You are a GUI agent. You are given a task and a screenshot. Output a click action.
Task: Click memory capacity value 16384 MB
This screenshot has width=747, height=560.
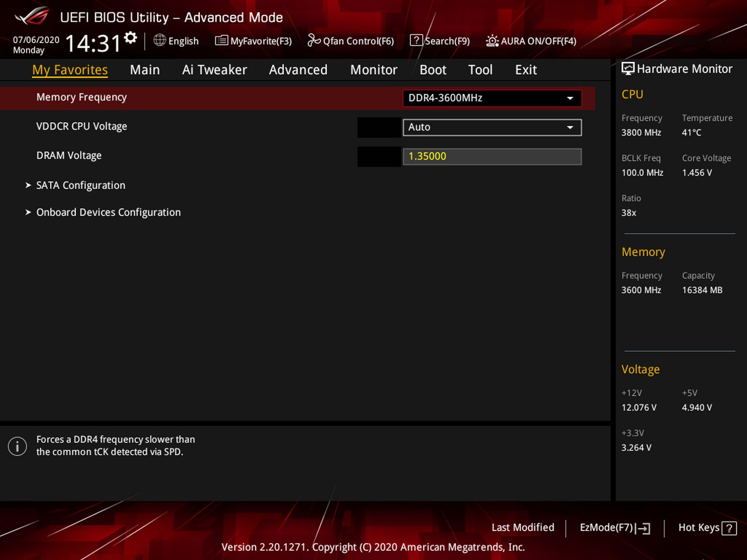click(702, 290)
